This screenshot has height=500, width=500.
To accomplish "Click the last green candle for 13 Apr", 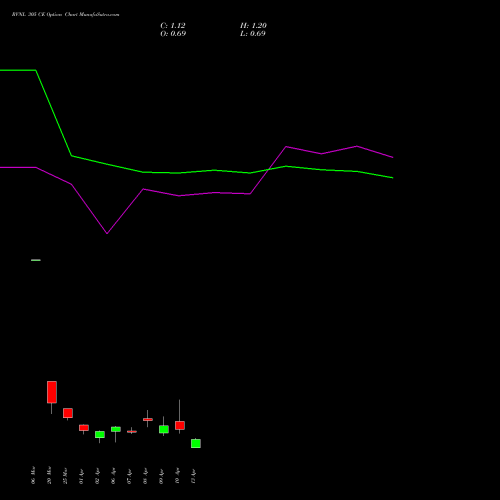I will (196, 443).
